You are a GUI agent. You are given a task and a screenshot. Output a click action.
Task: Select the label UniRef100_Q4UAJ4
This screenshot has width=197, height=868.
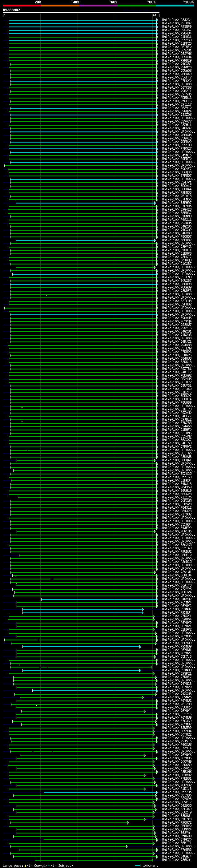177,856
